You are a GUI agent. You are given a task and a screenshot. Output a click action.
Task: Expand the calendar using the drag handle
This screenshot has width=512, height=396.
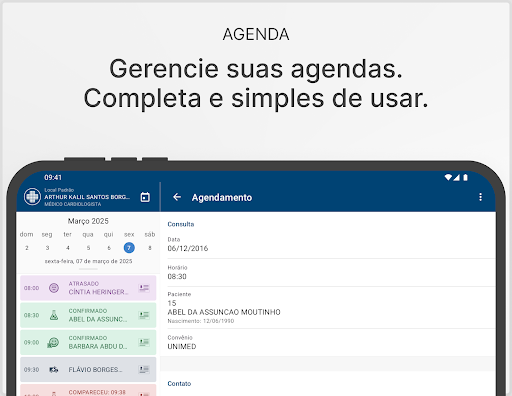[88, 269]
